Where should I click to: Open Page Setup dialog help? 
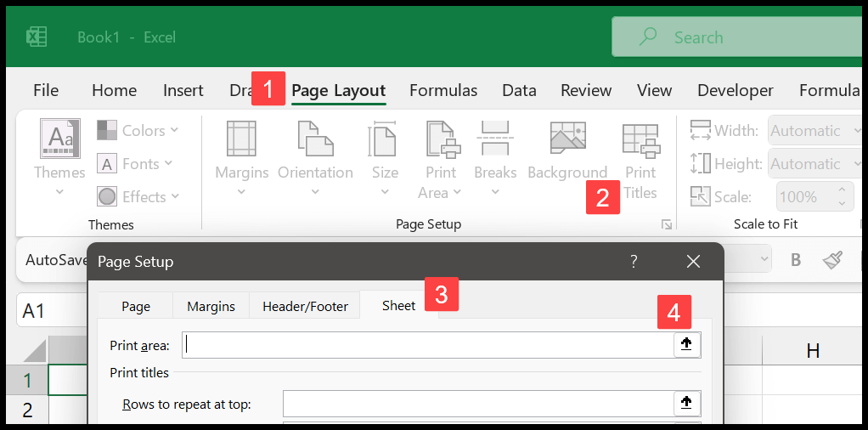634,261
